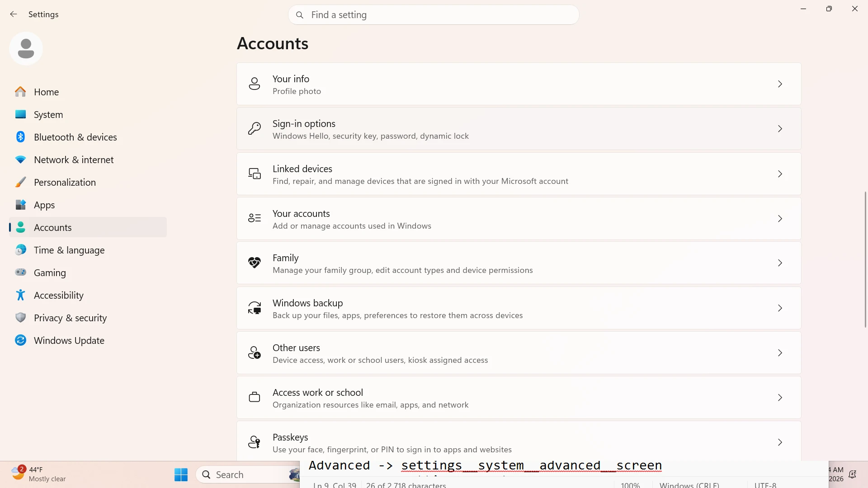This screenshot has height=488, width=868.
Task: Click 'UTF-8' in Notepad status bar
Action: (765, 485)
